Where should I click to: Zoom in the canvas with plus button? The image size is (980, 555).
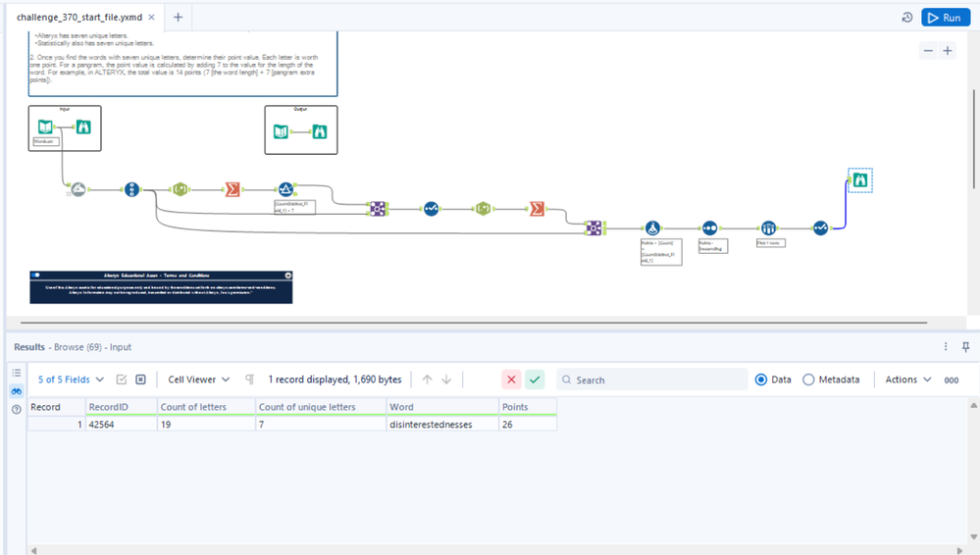948,51
